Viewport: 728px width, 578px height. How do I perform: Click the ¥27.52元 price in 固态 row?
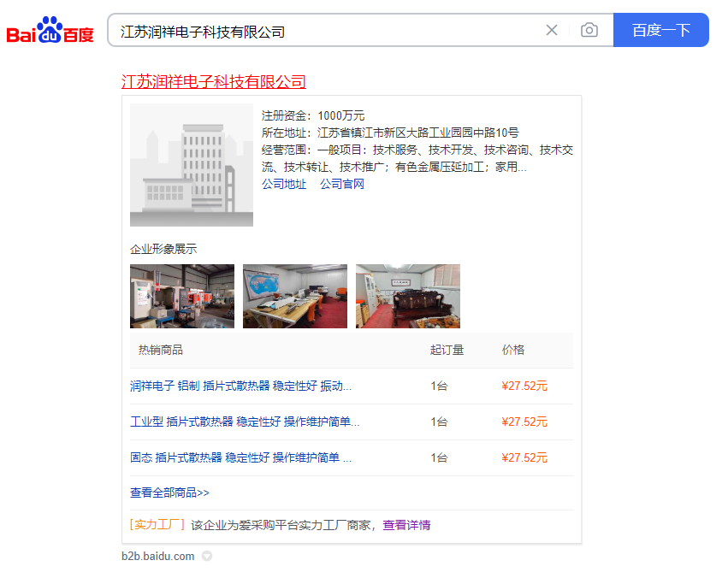(524, 457)
